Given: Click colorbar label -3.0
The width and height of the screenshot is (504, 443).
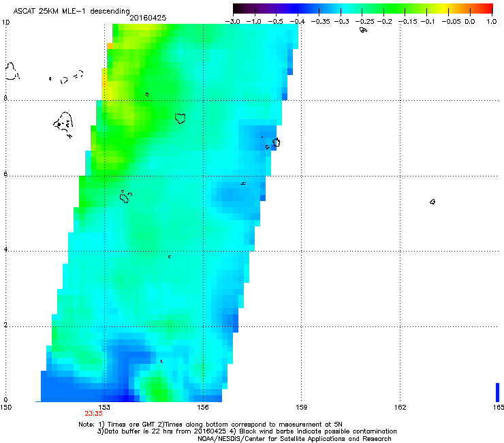Looking at the screenshot, I should (x=232, y=22).
